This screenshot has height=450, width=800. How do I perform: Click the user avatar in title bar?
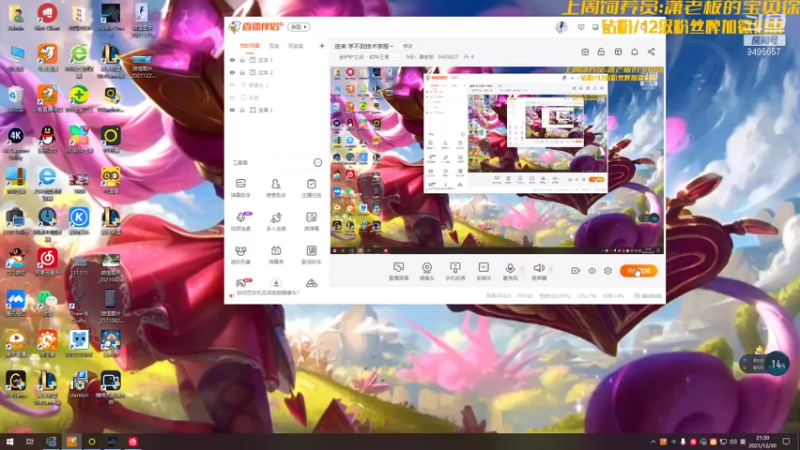pos(561,27)
